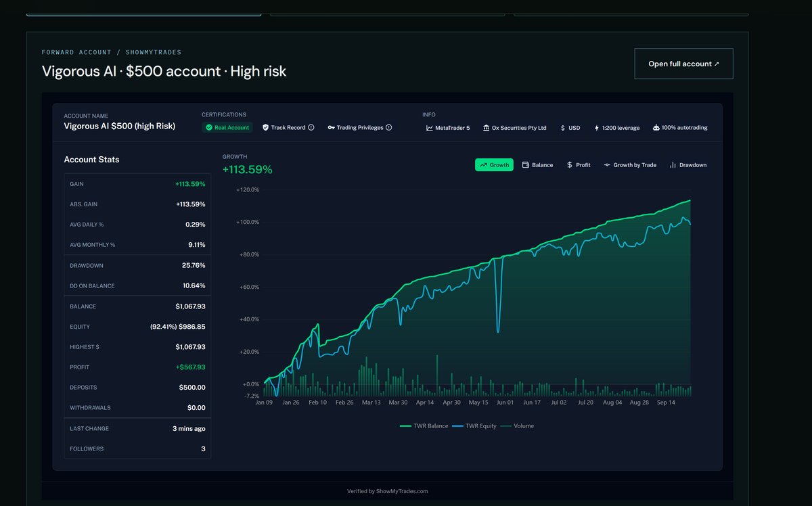Click the Real Account green check icon
812x506 pixels.
click(209, 127)
